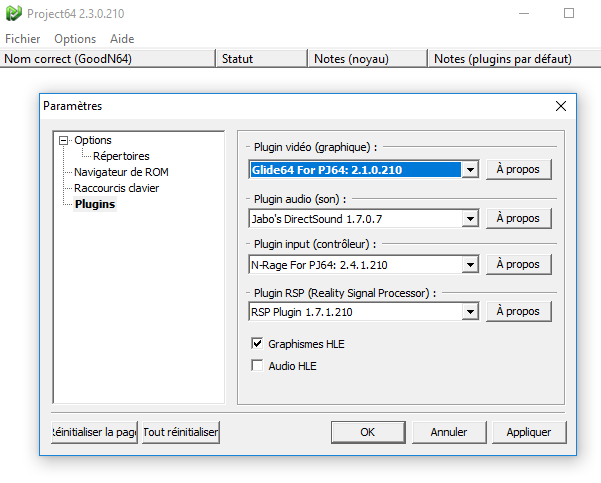Confirm settings with OK button
The image size is (601, 483).
368,432
